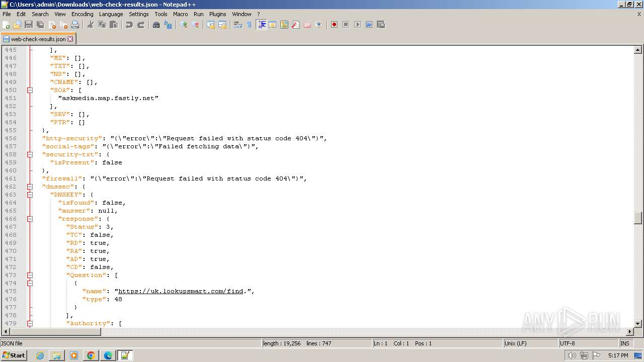
Task: Collapse the "response" object fold marker
Action: pyautogui.click(x=30, y=219)
